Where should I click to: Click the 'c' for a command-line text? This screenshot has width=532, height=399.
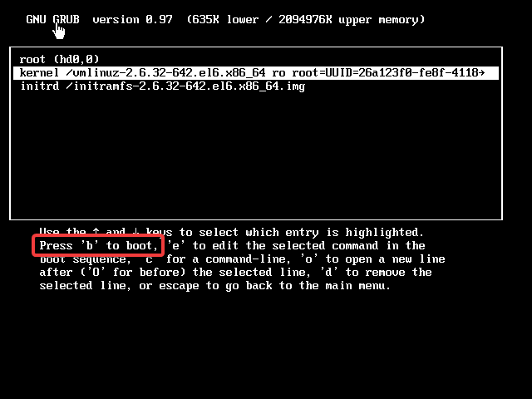pos(218,259)
